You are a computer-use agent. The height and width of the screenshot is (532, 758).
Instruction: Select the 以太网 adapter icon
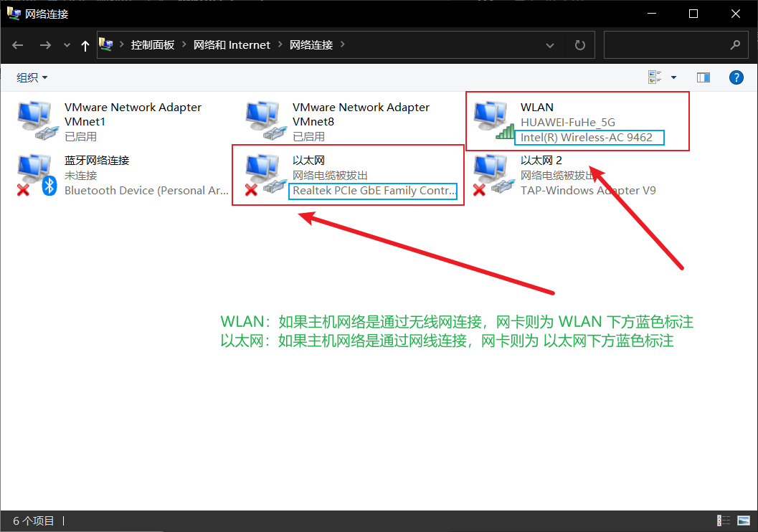click(x=265, y=175)
